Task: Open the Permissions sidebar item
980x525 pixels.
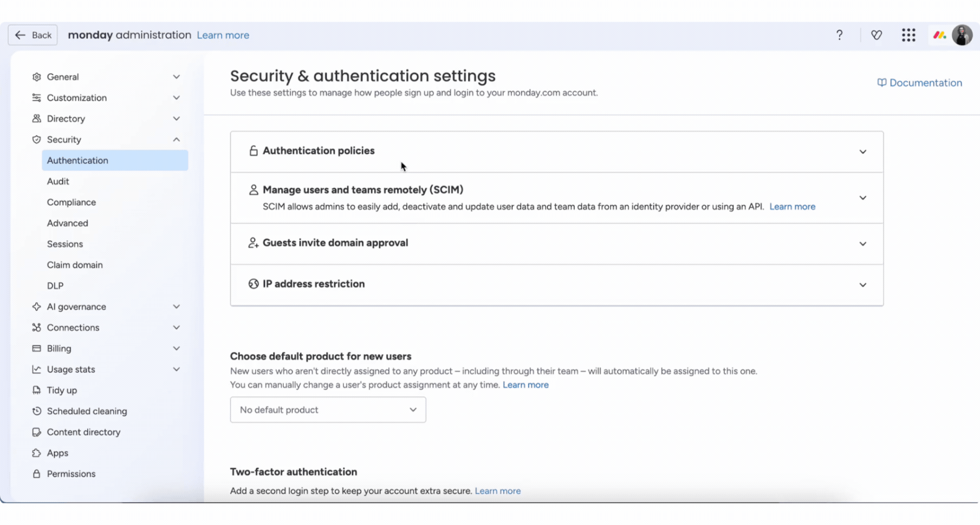Action: pos(71,474)
